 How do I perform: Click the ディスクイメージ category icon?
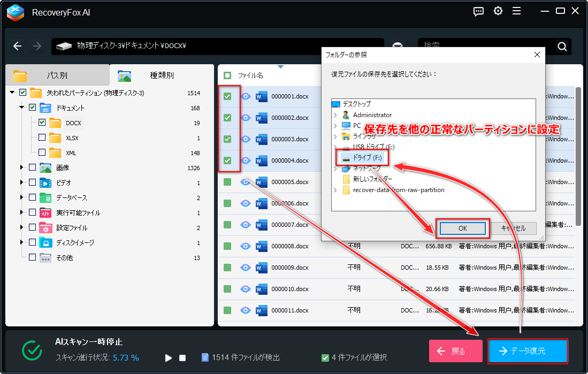[x=45, y=243]
